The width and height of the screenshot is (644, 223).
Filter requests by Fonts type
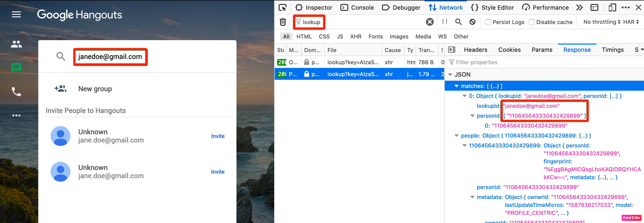point(376,36)
